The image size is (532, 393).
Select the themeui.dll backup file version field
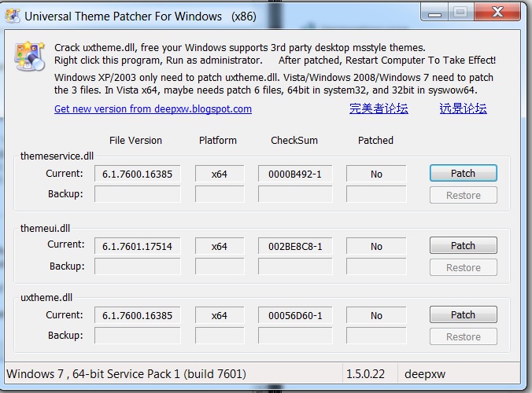click(138, 266)
